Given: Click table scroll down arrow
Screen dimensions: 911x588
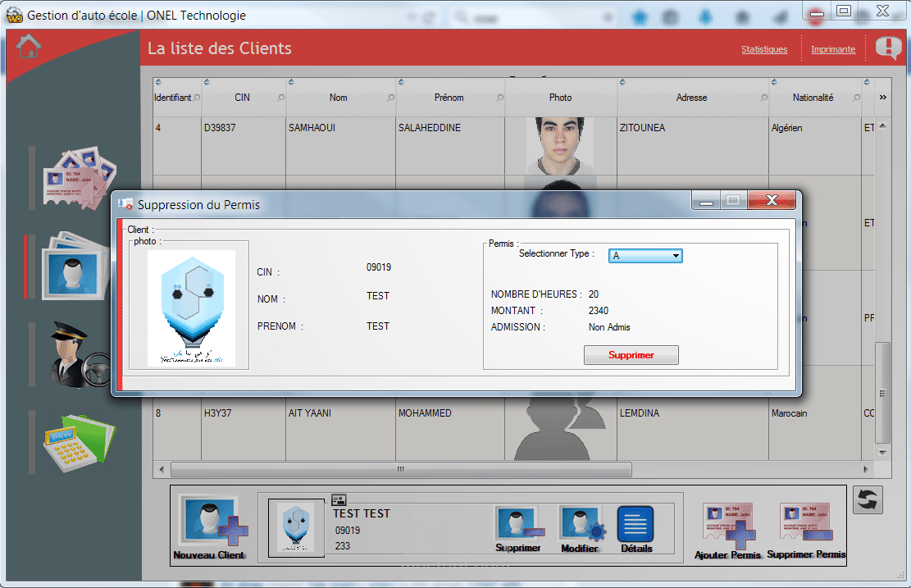Looking at the screenshot, I should click(882, 452).
